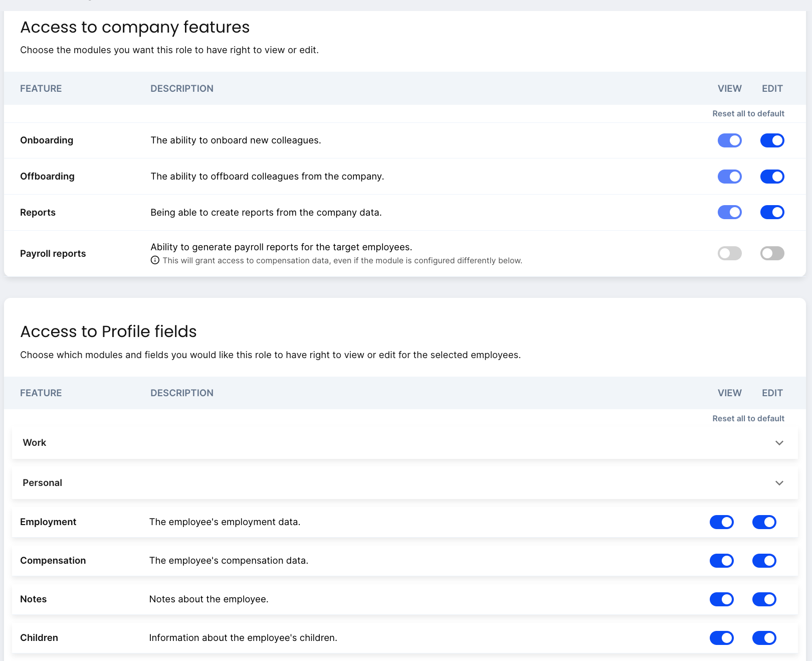Turn off Compensation view toggle
The height and width of the screenshot is (661, 812).
pos(721,561)
